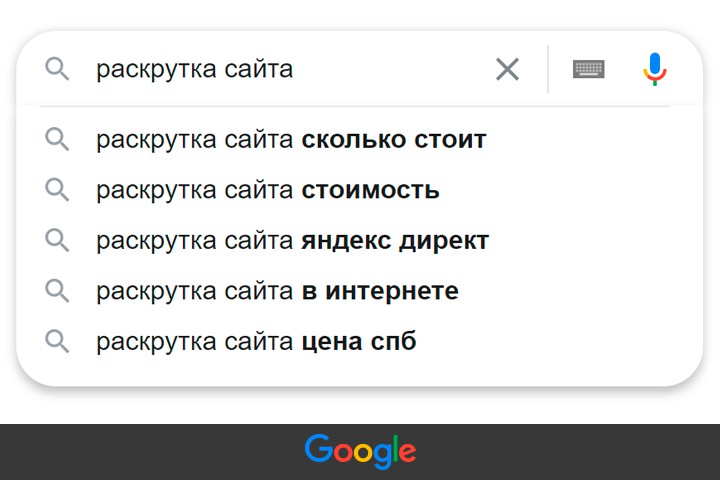The width and height of the screenshot is (720, 480).
Task: Click search icon beside 'сколько стоит' suggestion
Action: [x=58, y=139]
